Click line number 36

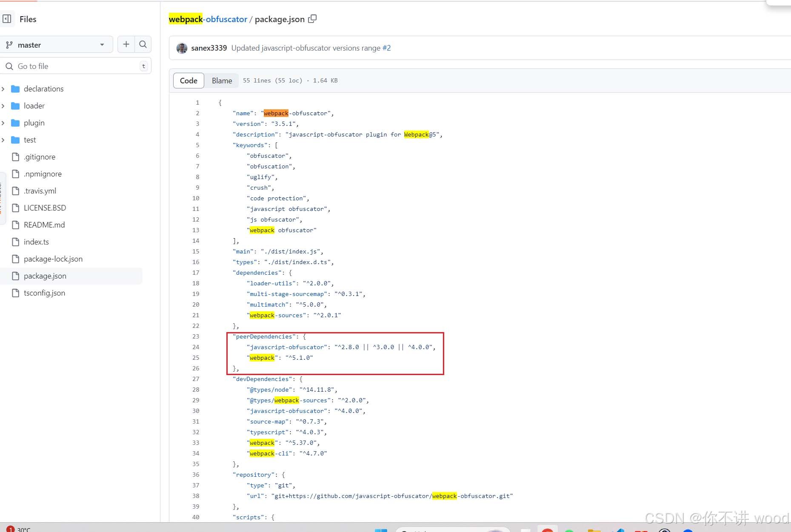[196, 475]
